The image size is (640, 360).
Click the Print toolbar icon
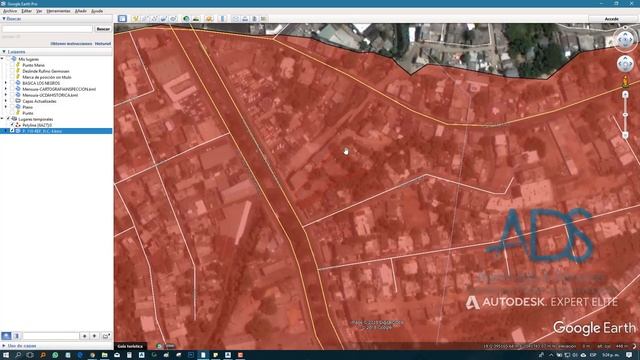coord(245,19)
